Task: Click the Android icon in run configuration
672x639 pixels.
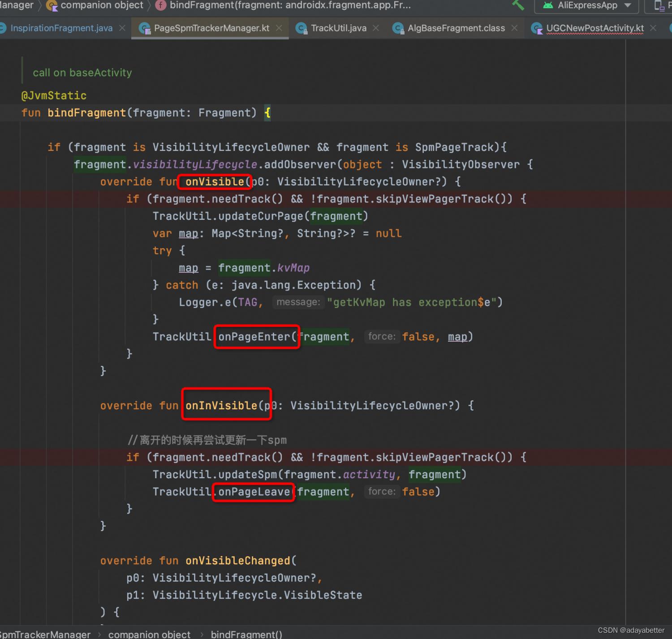Action: point(548,5)
